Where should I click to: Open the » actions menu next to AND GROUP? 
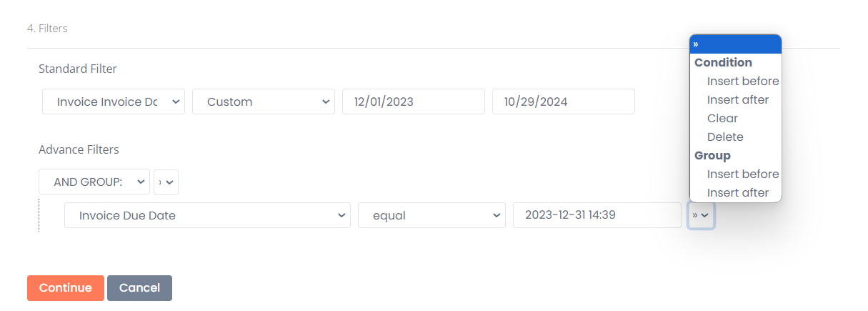166,182
